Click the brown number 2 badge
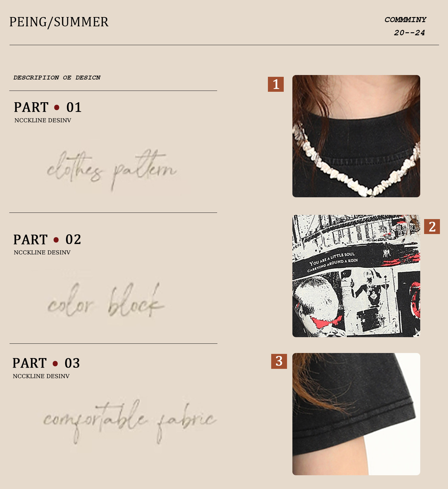This screenshot has height=489, width=448. 432,227
